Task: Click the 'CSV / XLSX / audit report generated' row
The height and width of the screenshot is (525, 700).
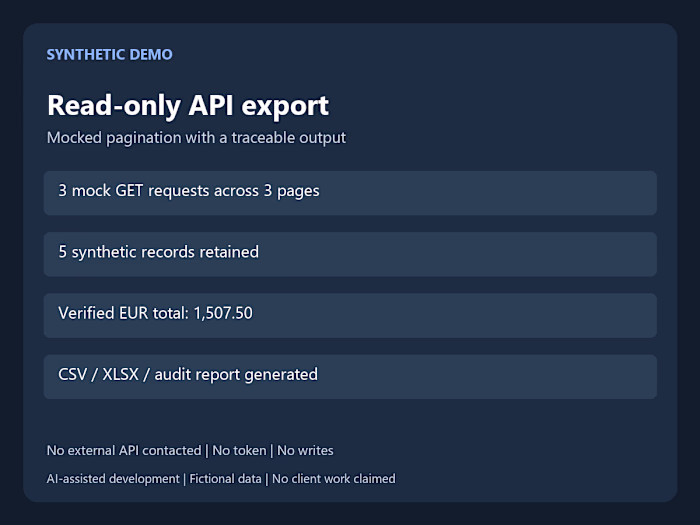Action: (x=350, y=376)
